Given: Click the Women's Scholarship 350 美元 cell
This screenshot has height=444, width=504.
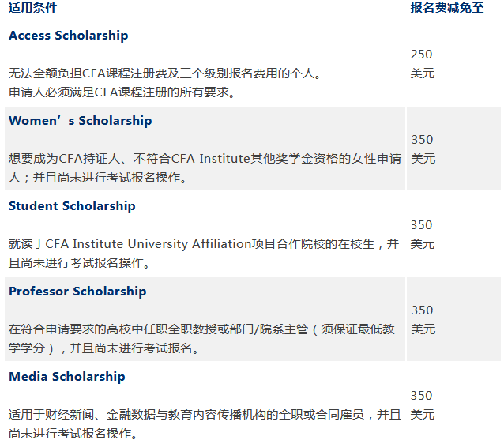Looking at the screenshot, I should pos(423,149).
